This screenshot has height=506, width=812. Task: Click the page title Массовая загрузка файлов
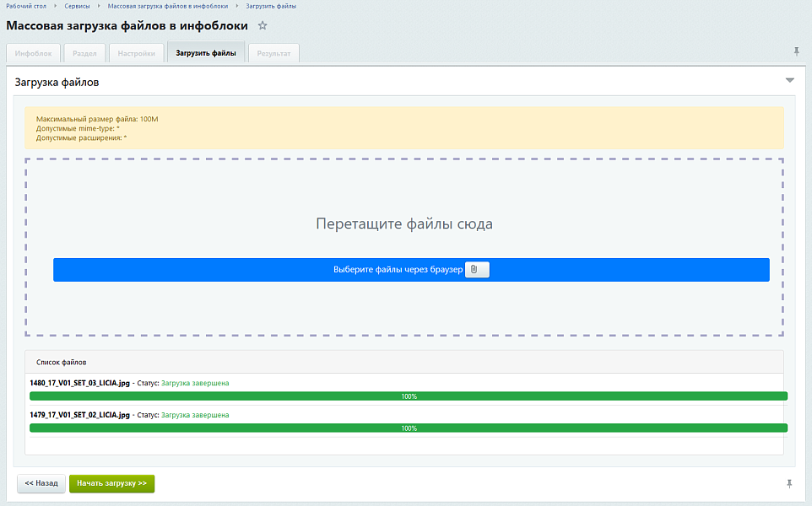[127, 25]
